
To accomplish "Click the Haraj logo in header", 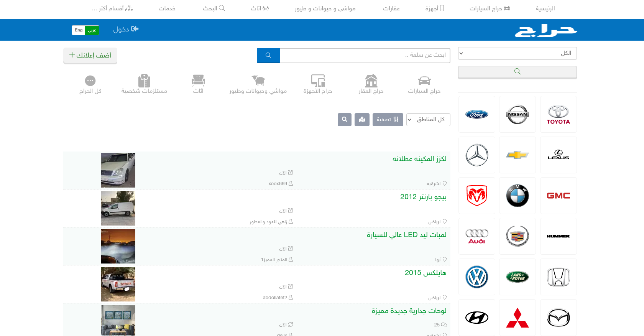I will [546, 30].
